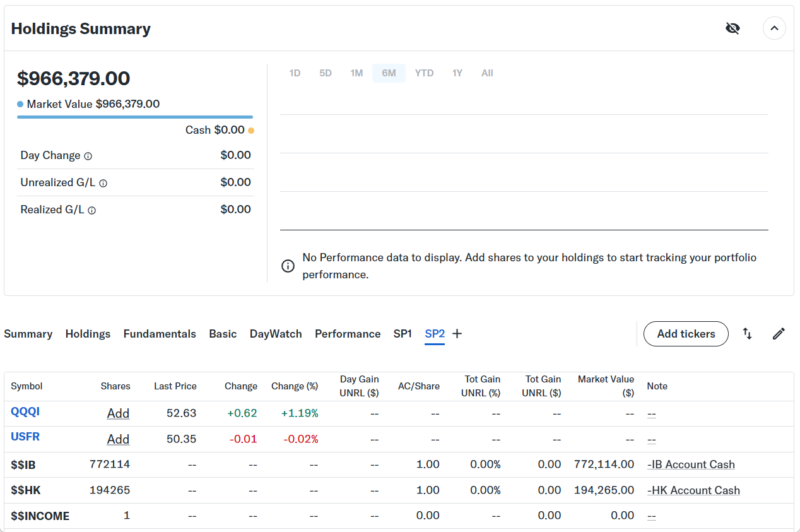This screenshot has width=800, height=532.
Task: Collapse the Holdings Summary panel
Action: click(x=774, y=28)
